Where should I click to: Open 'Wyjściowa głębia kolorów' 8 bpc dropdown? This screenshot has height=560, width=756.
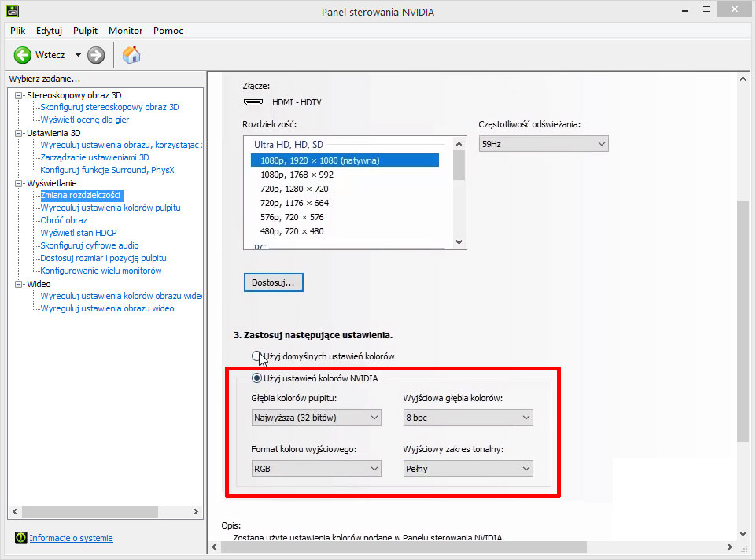[x=467, y=418]
